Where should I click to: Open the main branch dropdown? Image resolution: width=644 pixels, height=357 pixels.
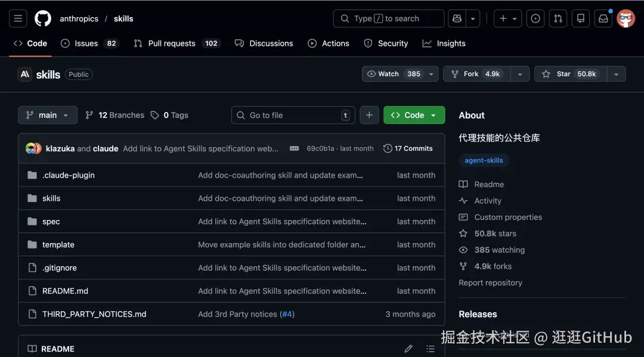pos(48,115)
